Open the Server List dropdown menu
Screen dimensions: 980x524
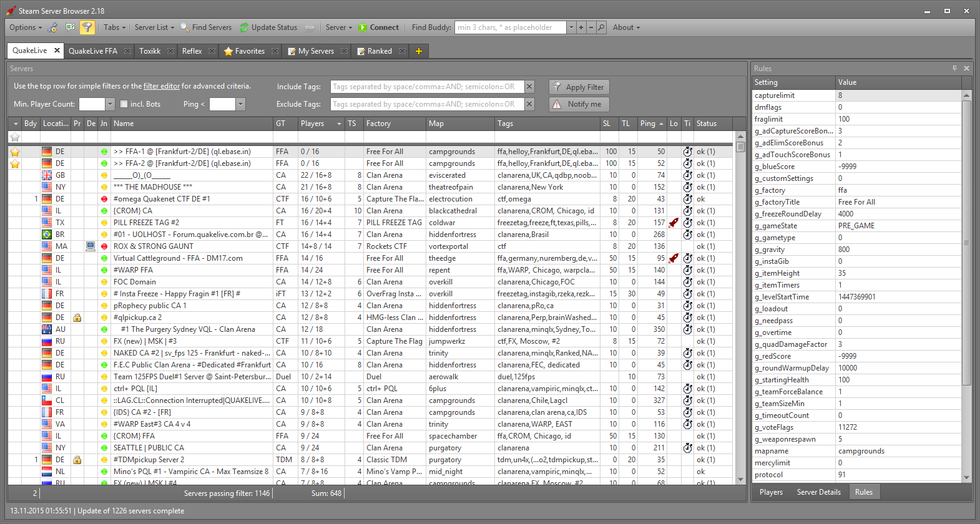pos(154,27)
